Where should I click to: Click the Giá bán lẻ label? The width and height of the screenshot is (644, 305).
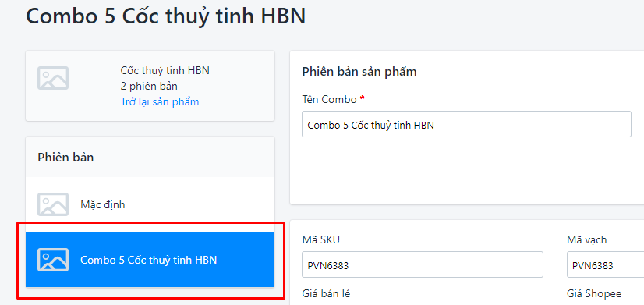[x=326, y=293]
